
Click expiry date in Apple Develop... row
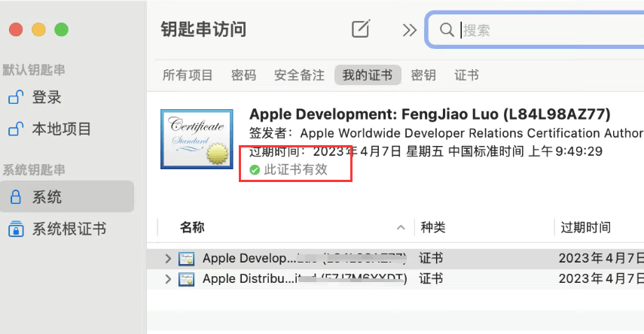click(x=601, y=258)
